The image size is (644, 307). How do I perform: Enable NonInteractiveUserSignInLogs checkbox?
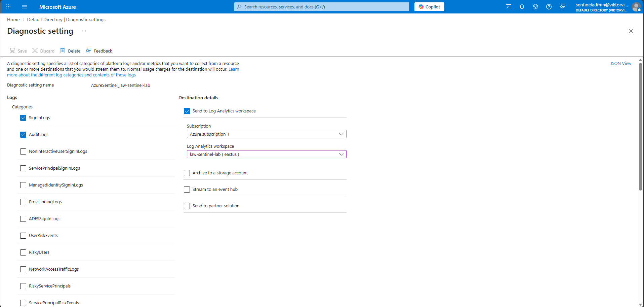coord(23,151)
